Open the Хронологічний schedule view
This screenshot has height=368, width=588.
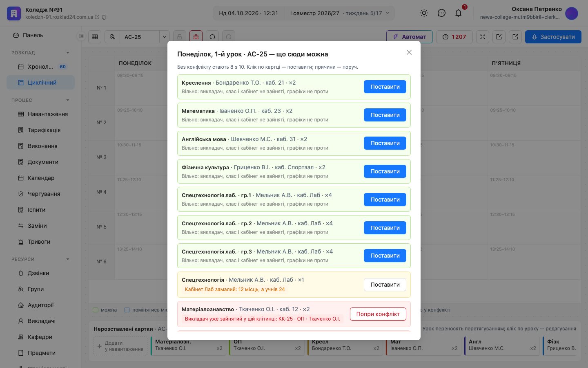click(x=40, y=67)
